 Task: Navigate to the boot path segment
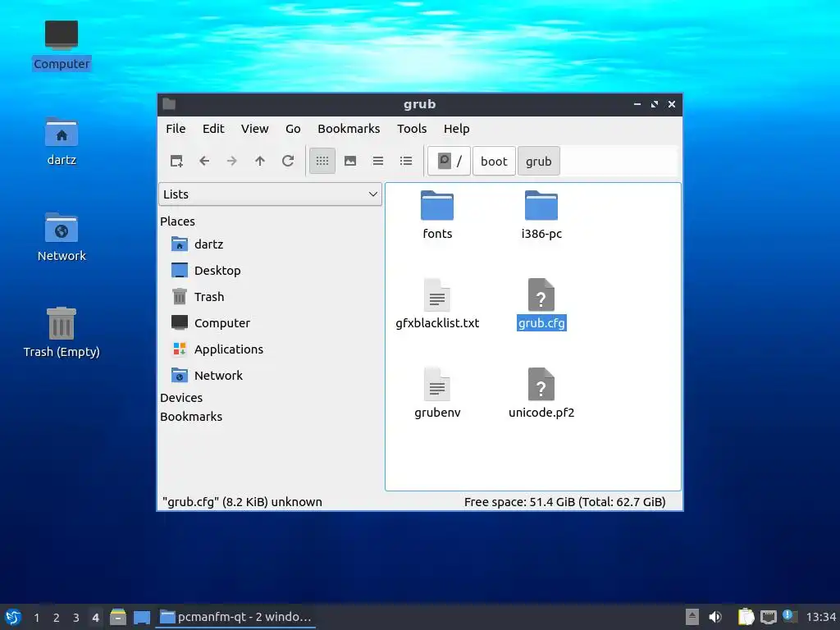[494, 161]
